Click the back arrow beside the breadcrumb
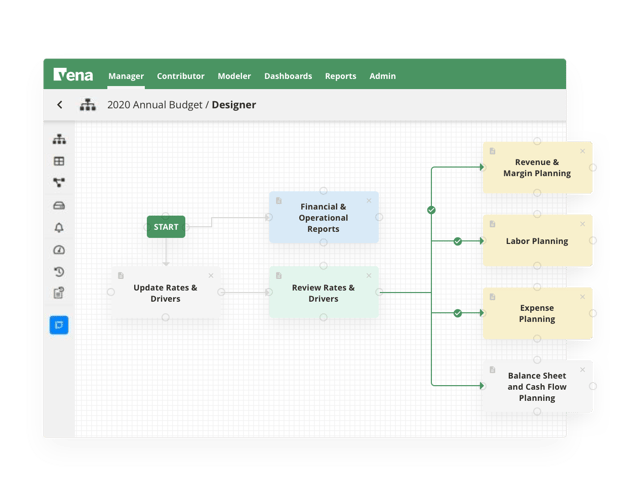The width and height of the screenshot is (640, 496). pos(60,105)
